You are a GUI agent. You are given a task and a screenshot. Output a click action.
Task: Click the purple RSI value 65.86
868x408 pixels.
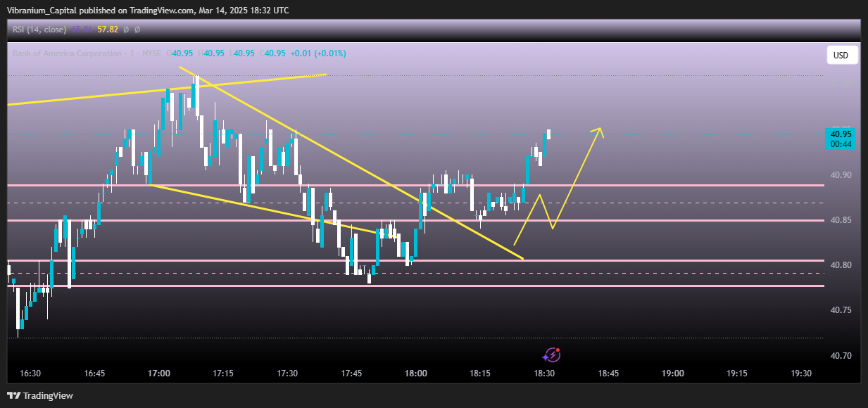coord(81,30)
